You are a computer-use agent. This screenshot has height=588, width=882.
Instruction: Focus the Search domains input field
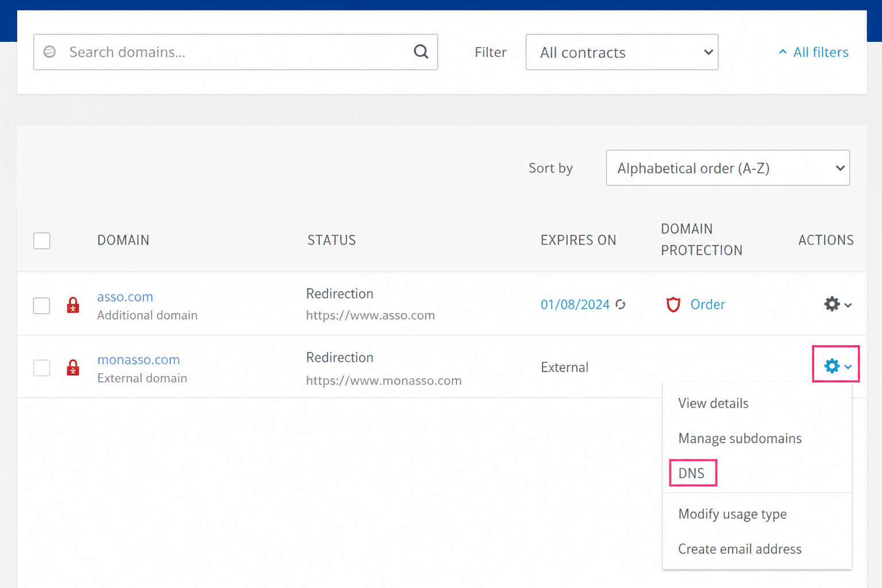[x=235, y=52]
